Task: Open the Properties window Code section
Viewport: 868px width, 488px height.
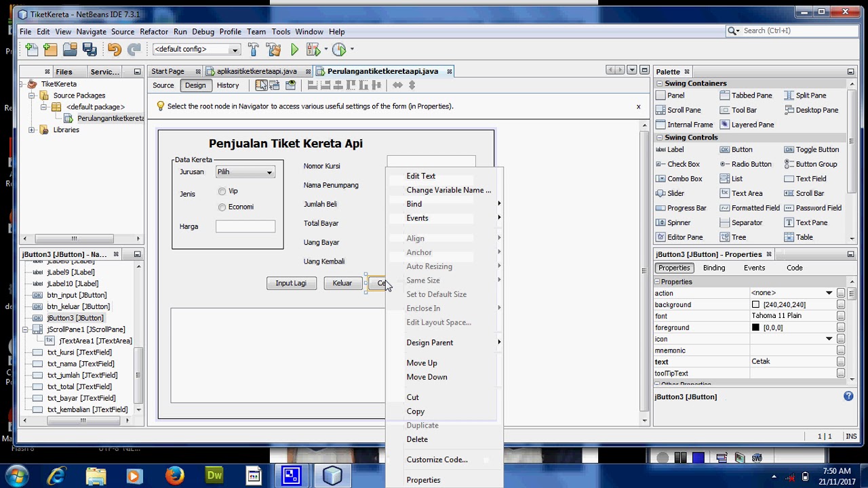Action: (x=795, y=268)
